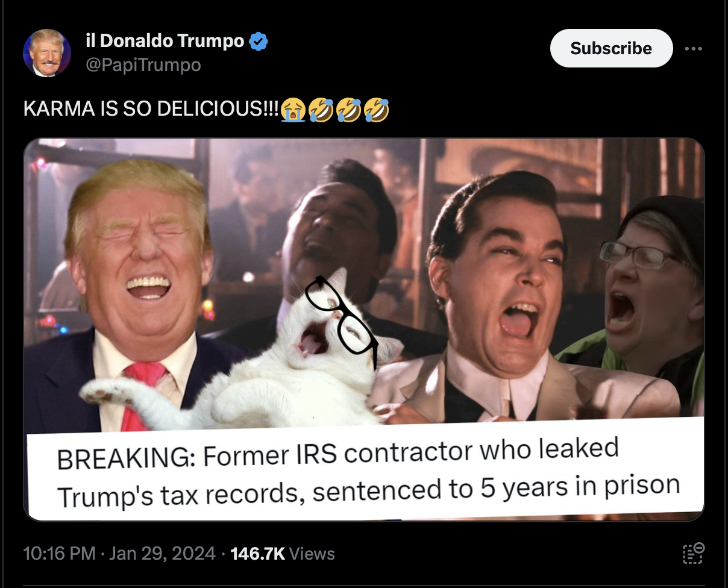This screenshot has width=728, height=588.
Task: Click the 10:16 PM timestamp
Action: tap(58, 553)
